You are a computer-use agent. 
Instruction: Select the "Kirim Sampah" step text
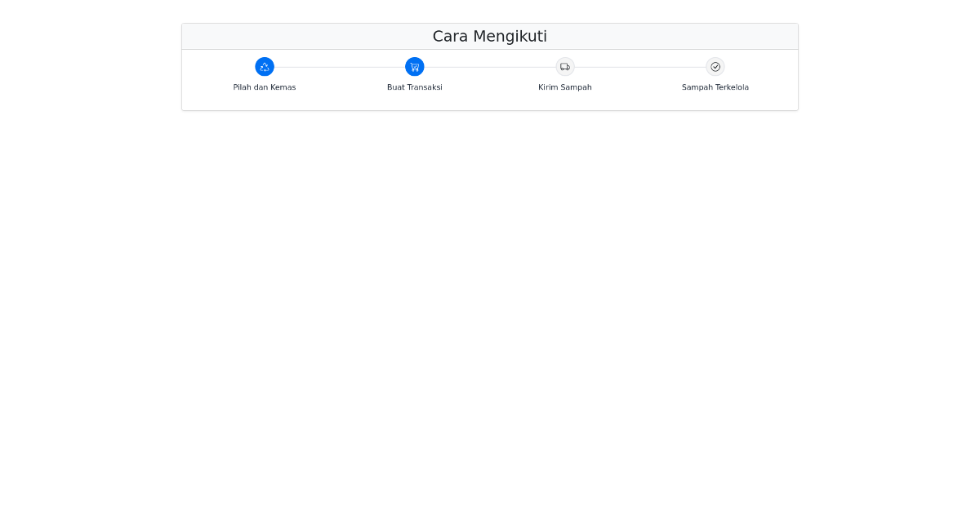[x=565, y=87]
